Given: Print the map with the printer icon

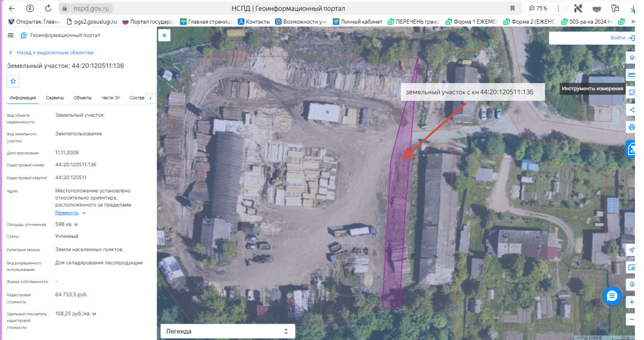Looking at the screenshot, I should 631,127.
